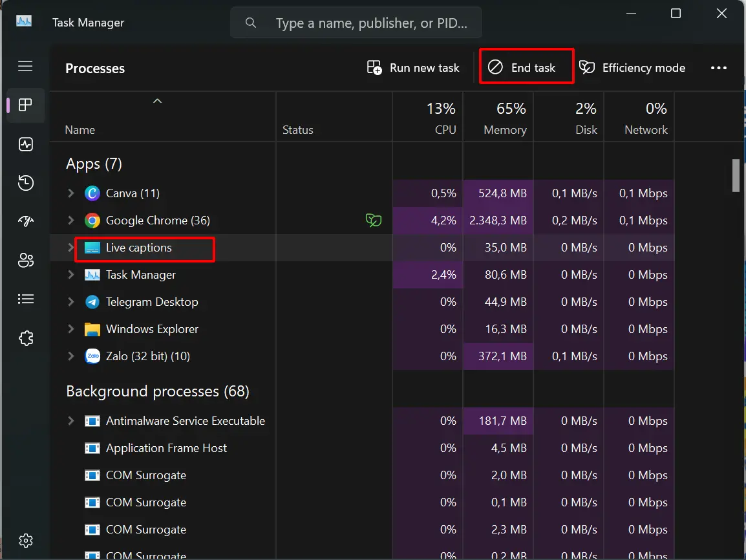Click the Background processes (68) heading

tap(158, 391)
